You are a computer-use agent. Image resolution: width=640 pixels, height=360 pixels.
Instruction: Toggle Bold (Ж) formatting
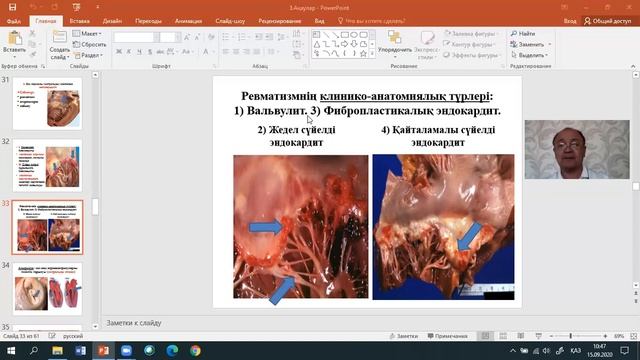coord(119,52)
